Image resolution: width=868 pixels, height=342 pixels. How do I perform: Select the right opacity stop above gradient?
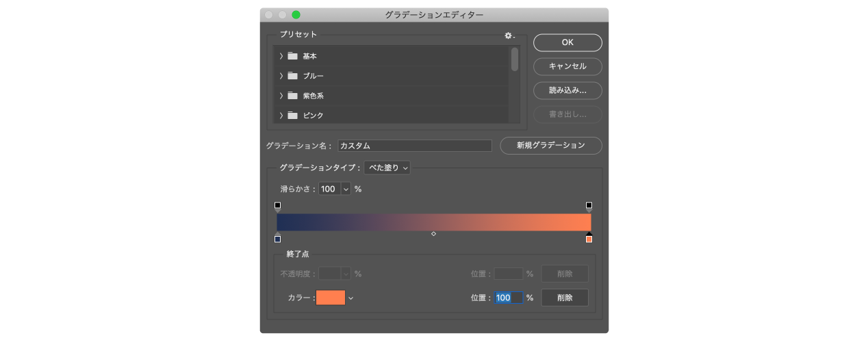click(x=589, y=206)
